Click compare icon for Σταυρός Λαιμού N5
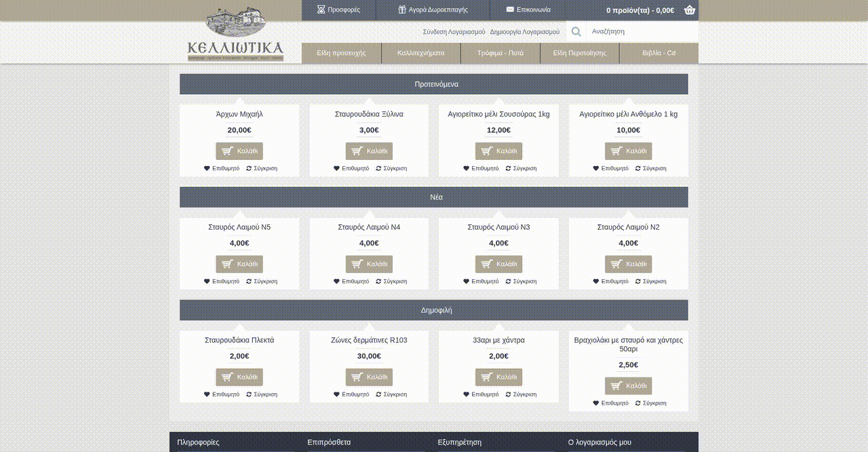The height and width of the screenshot is (452, 868). tap(249, 281)
